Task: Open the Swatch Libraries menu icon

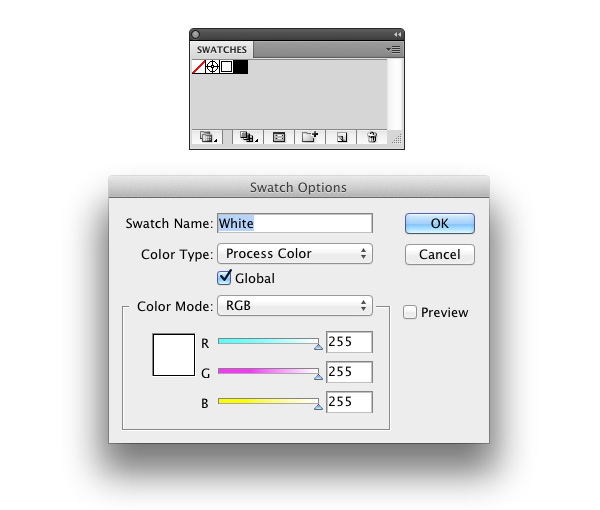Action: 208,137
